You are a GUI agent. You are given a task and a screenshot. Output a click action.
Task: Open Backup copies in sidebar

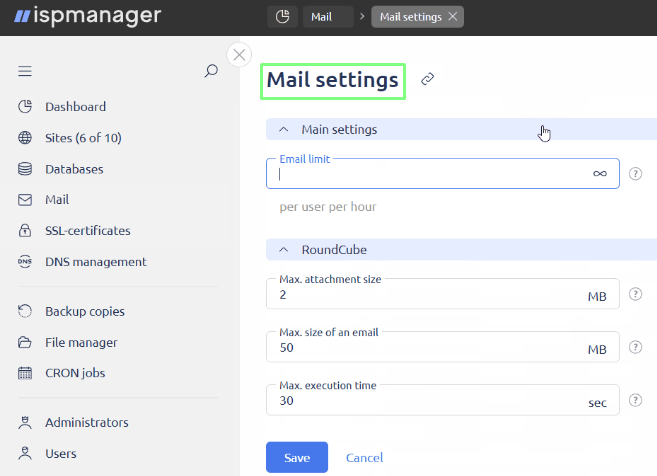click(85, 311)
